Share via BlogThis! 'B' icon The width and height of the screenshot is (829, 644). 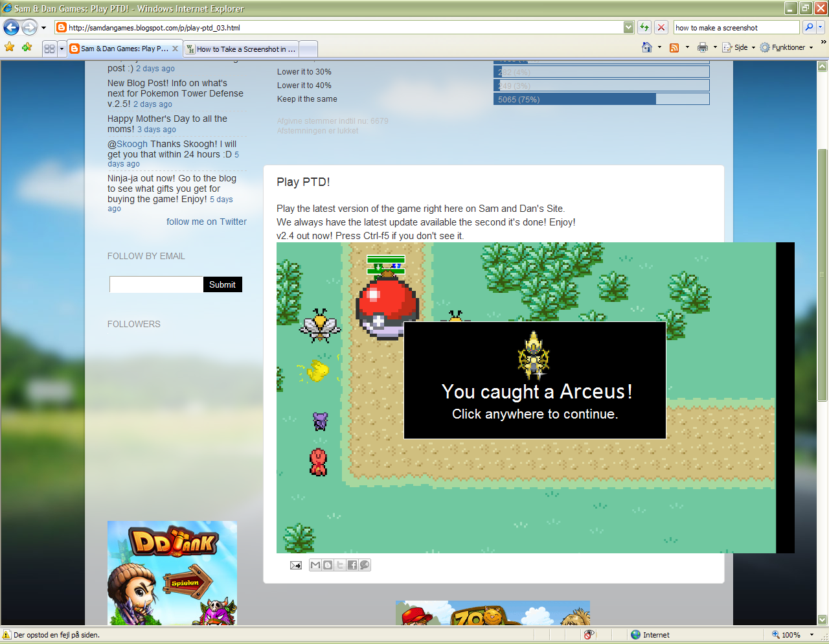328,565
